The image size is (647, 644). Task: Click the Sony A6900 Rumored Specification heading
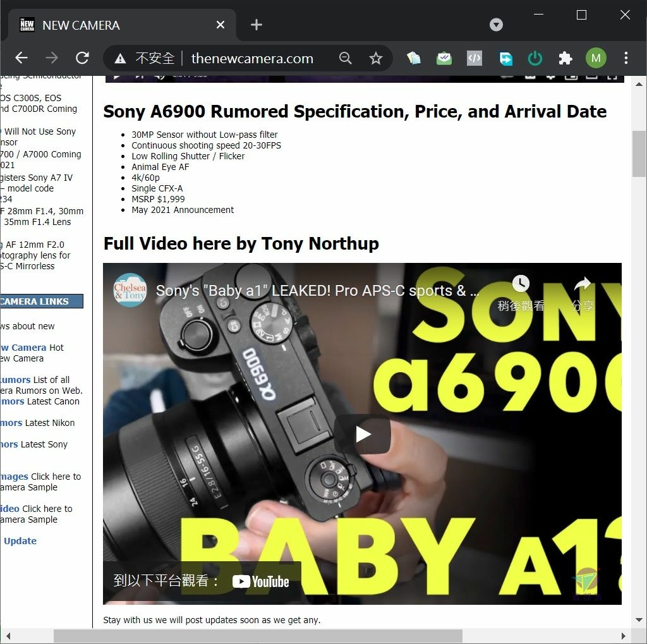coord(355,111)
